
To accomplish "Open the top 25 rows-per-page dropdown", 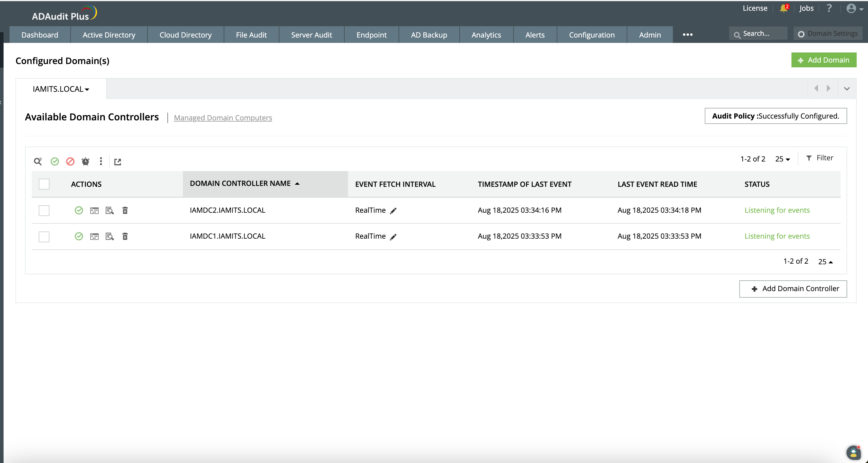I will tap(783, 159).
